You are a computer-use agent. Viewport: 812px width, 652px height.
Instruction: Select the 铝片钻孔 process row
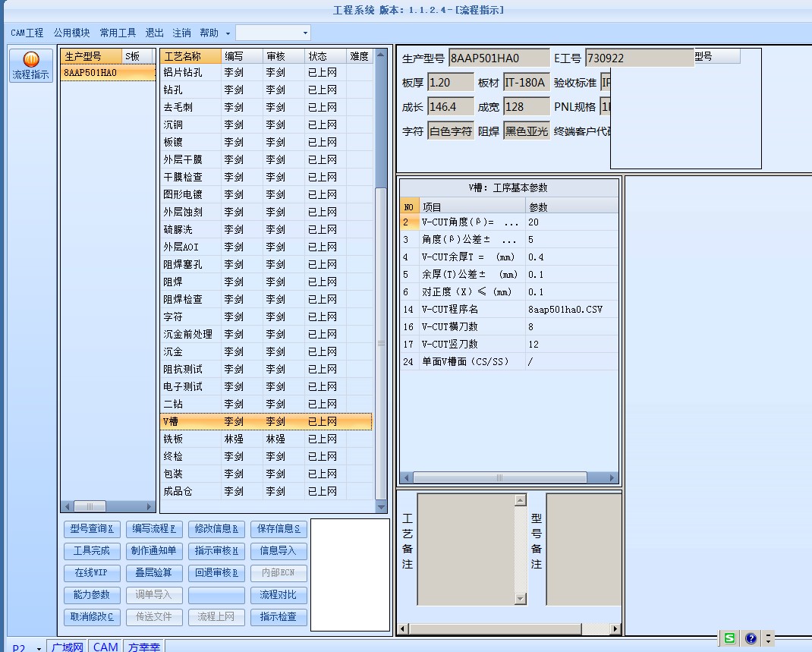click(x=266, y=73)
